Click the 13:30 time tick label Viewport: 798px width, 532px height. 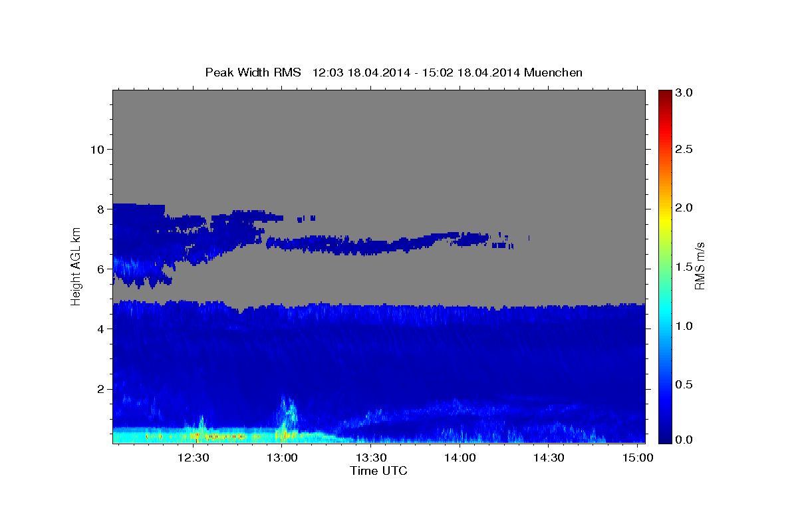tap(371, 458)
